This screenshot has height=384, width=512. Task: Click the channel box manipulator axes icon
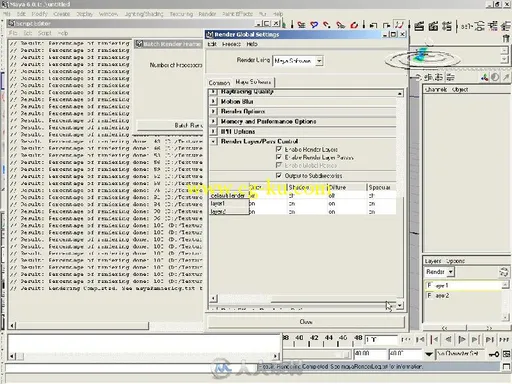(x=485, y=77)
